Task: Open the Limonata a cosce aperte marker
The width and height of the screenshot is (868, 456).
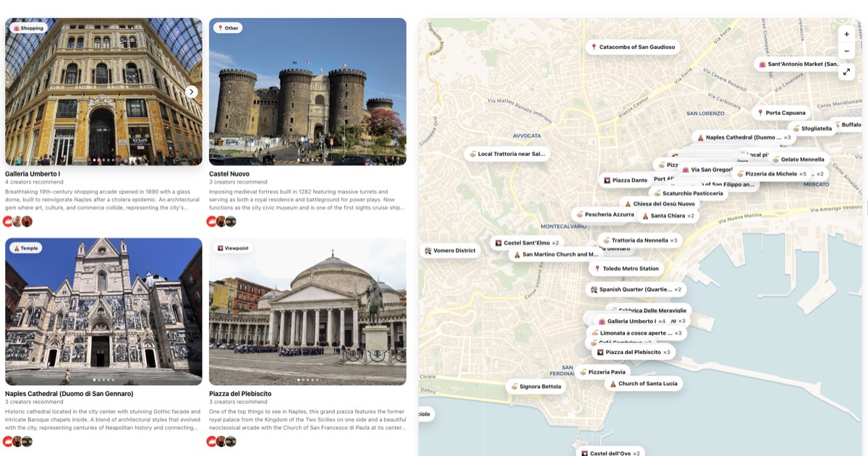Action: [635, 333]
